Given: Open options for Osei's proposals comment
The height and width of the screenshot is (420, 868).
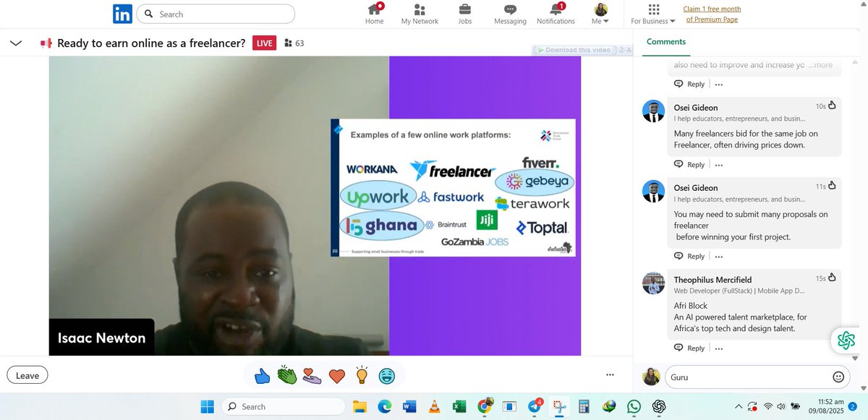Looking at the screenshot, I should [718, 256].
